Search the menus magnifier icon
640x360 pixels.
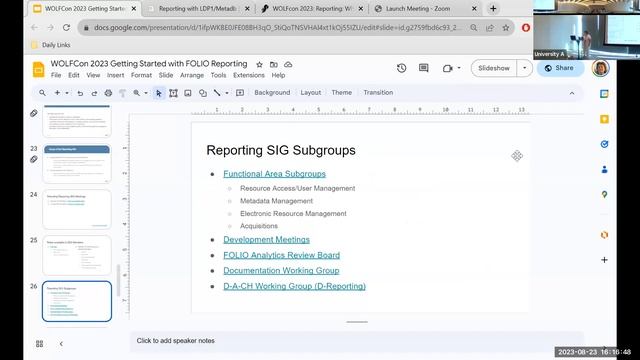pos(42,93)
